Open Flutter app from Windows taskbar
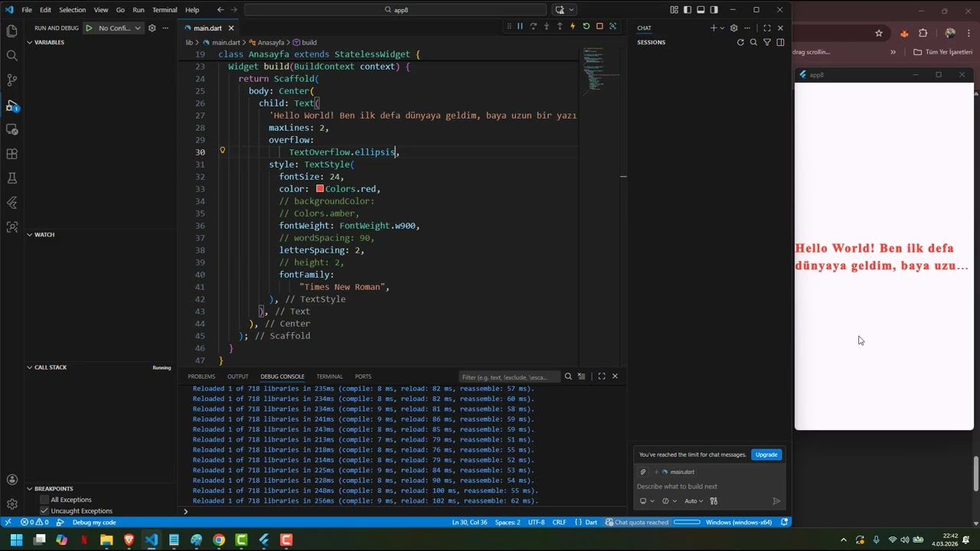The image size is (980, 551). (x=264, y=540)
